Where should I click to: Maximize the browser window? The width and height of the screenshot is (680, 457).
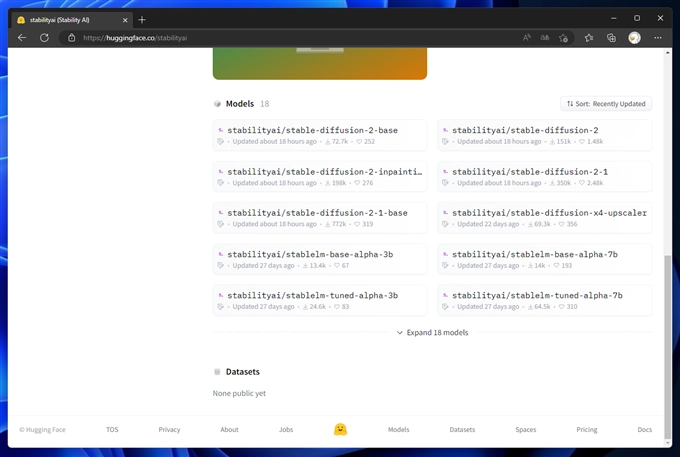tap(637, 18)
